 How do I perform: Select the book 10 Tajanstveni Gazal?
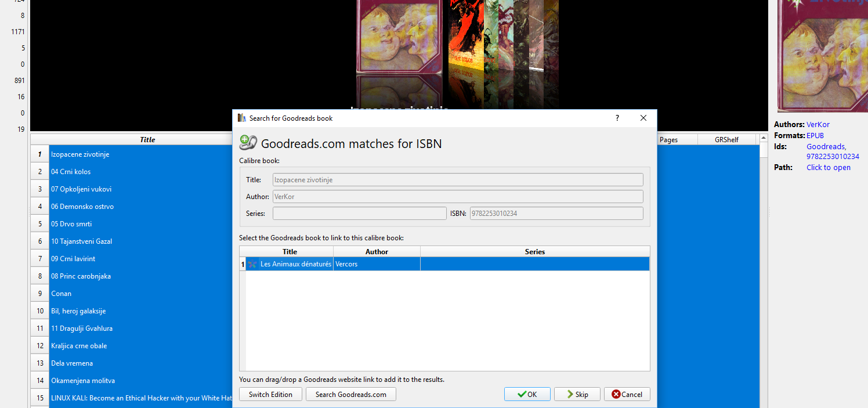82,241
